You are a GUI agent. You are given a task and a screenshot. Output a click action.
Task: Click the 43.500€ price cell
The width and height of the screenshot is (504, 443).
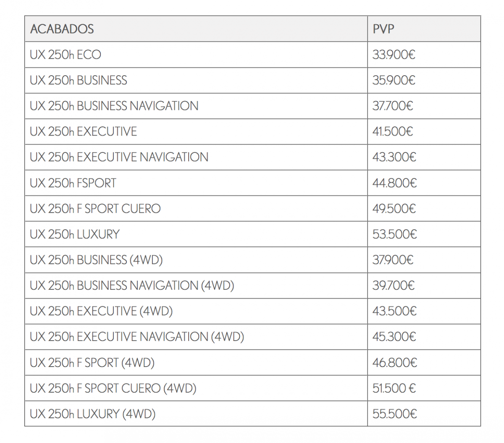point(394,311)
